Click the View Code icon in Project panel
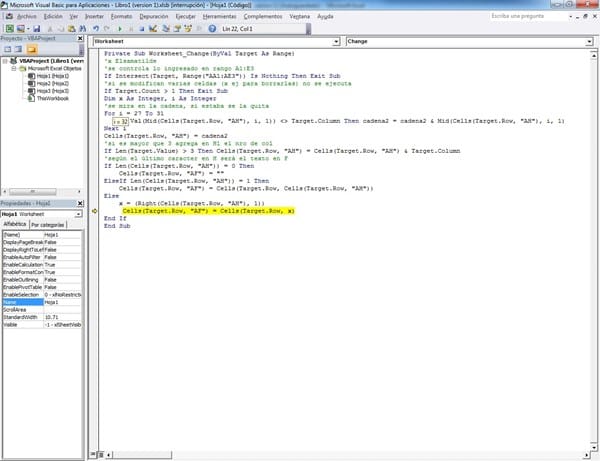Viewport: 600px width, 461px height. click(x=6, y=51)
